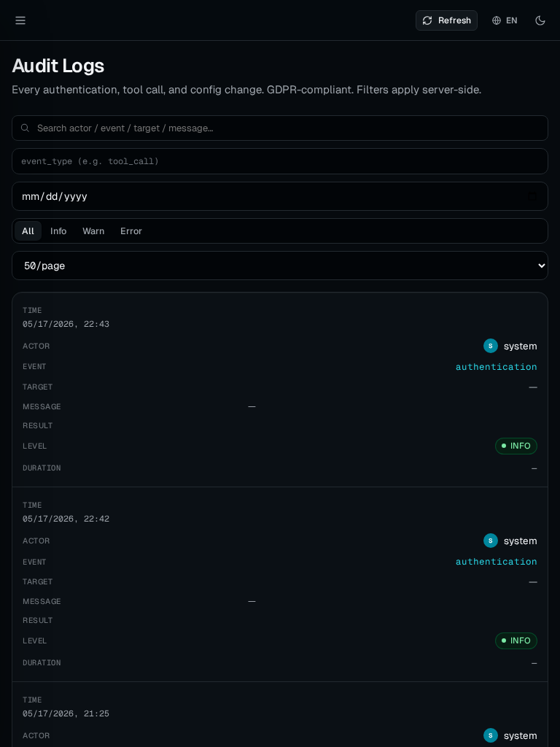560x747 pixels.
Task: Click the system avatar in the 21:25 entry
Action: tap(491, 735)
